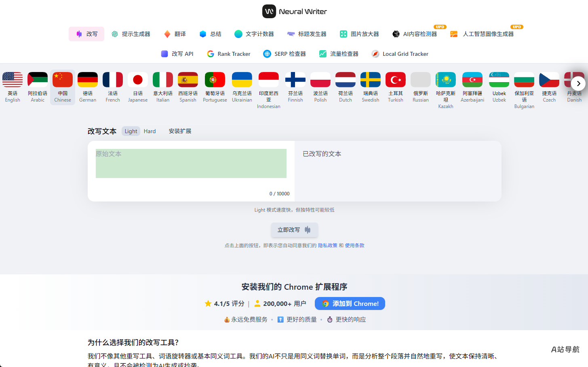Select the Swedish flag icon
Screen dimensions: 588x367
(x=371, y=80)
